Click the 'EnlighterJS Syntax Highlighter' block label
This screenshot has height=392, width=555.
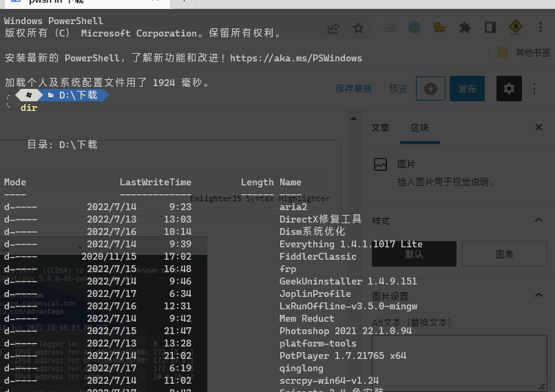coord(260,198)
